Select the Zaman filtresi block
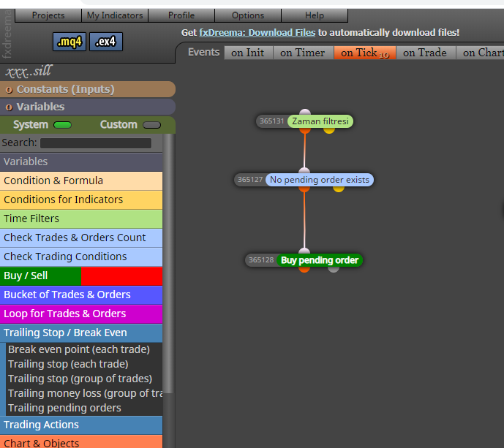504x448 pixels. (320, 121)
